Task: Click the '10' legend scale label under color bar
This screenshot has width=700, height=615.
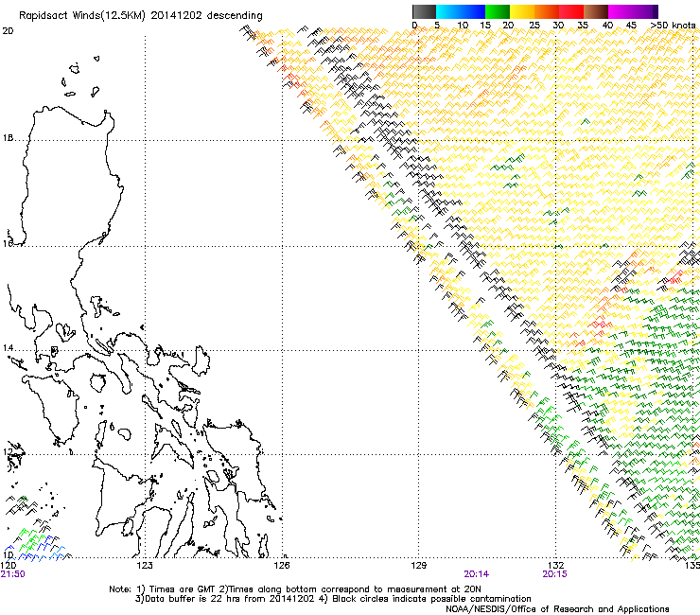Action: [x=463, y=25]
